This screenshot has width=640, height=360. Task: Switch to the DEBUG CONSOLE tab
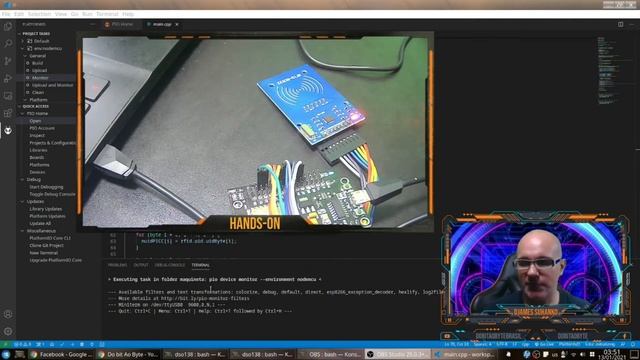point(170,265)
